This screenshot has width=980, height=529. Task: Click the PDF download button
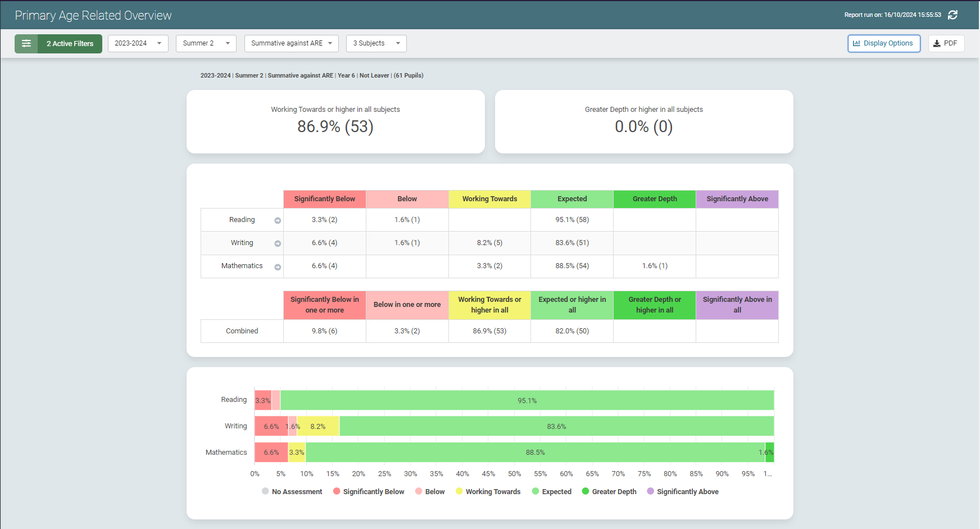point(946,43)
